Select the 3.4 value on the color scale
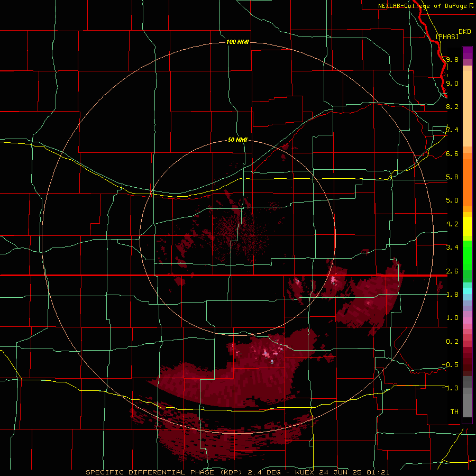 click(x=452, y=248)
